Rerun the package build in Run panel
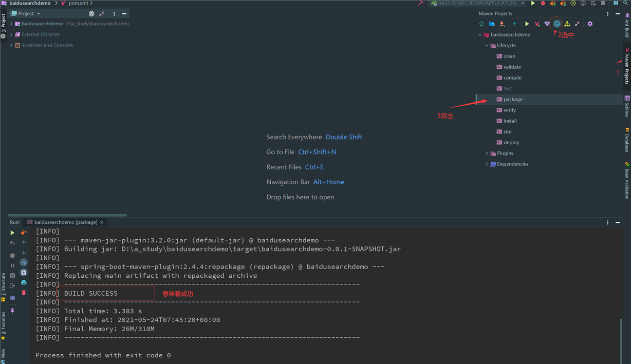 [x=12, y=233]
